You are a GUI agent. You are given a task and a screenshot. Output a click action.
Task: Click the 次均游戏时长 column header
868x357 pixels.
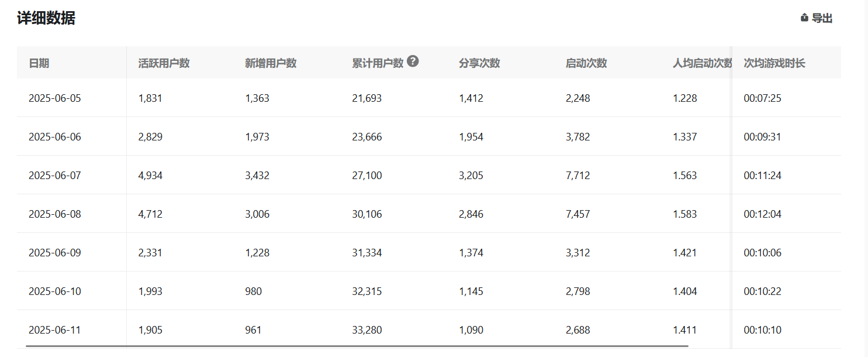(774, 63)
